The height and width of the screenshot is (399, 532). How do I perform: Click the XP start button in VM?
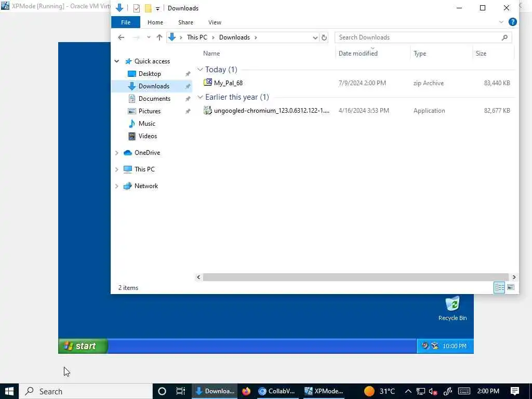click(x=83, y=346)
